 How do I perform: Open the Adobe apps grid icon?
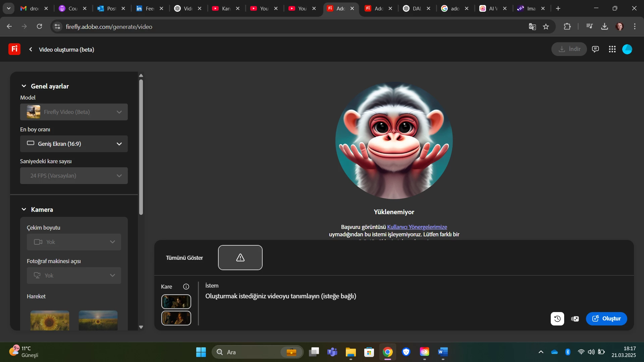[612, 50]
